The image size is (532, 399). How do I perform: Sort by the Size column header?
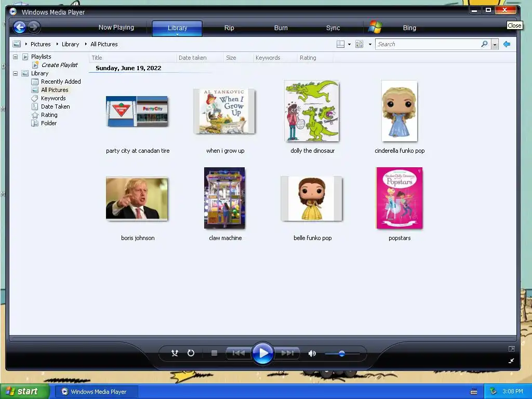coord(238,58)
